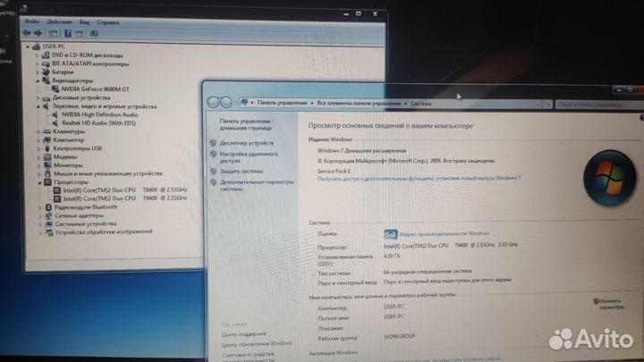Image resolution: width=644 pixels, height=362 pixels.
Task: Select NVIDIA GeForce 9600M GT device
Action: 95,89
